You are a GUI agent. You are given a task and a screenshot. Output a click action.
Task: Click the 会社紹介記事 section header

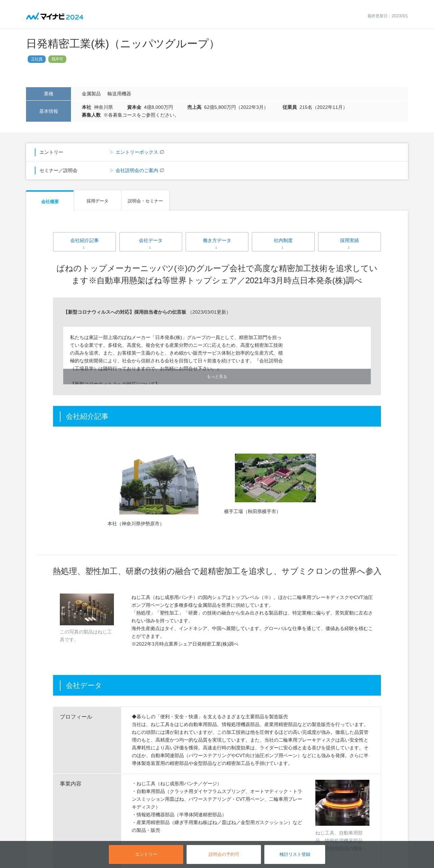click(217, 416)
